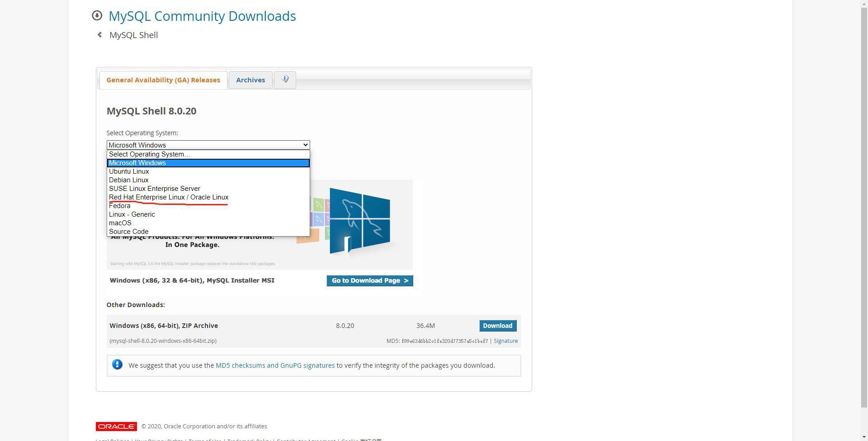Click 'Windows (x86, 64-bit), ZIP Archive' text
The height and width of the screenshot is (441, 868).
click(164, 326)
